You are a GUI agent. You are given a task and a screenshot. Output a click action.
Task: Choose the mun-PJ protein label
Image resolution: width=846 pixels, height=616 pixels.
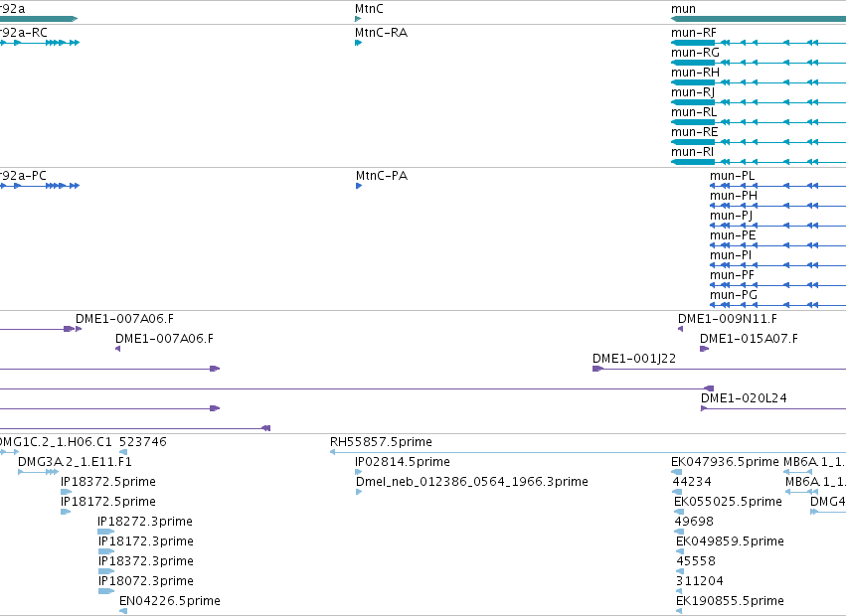pos(731,216)
